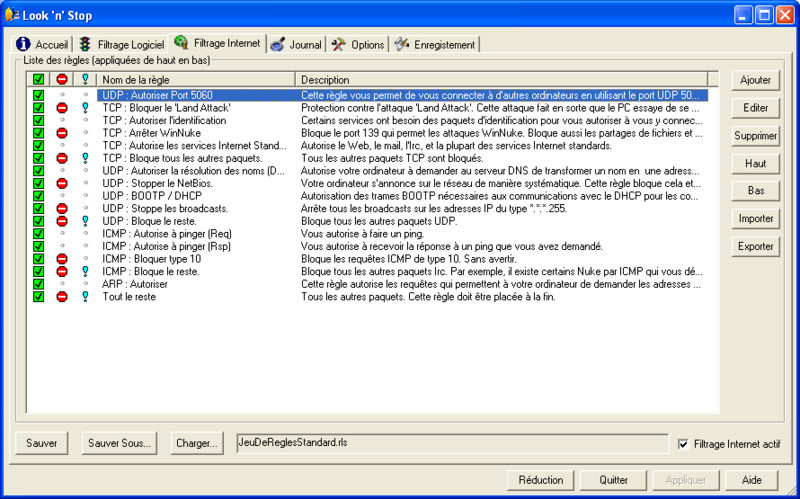Click alert icon of Tout le reste rule
800x499 pixels.
click(85, 296)
